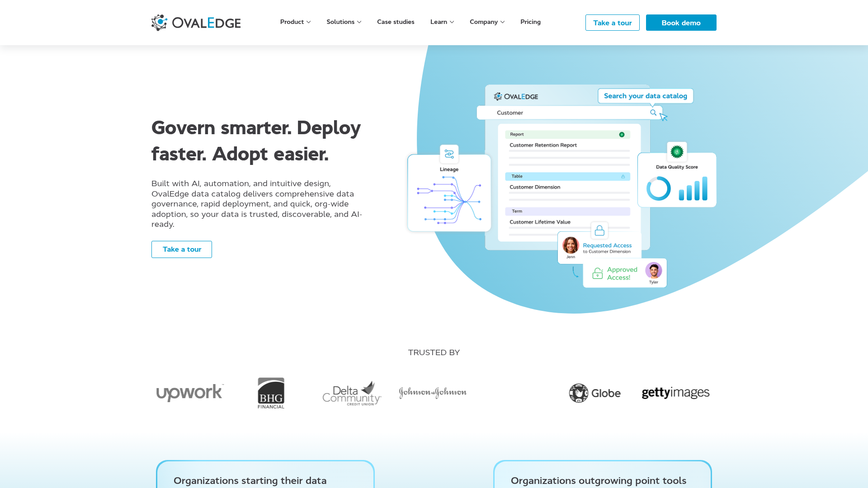Click the lock icon on the Table row
Image resolution: width=868 pixels, height=488 pixels.
click(623, 176)
